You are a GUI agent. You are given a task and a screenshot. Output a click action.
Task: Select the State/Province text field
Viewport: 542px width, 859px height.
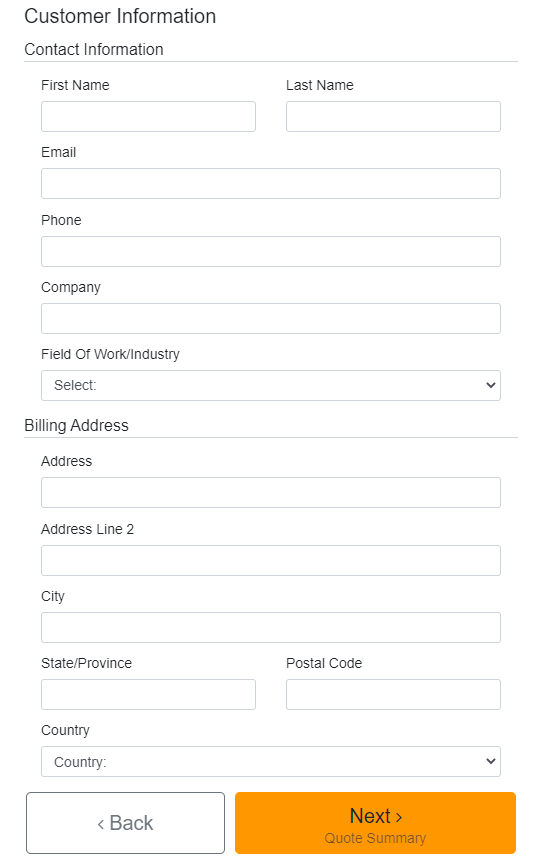(x=148, y=694)
